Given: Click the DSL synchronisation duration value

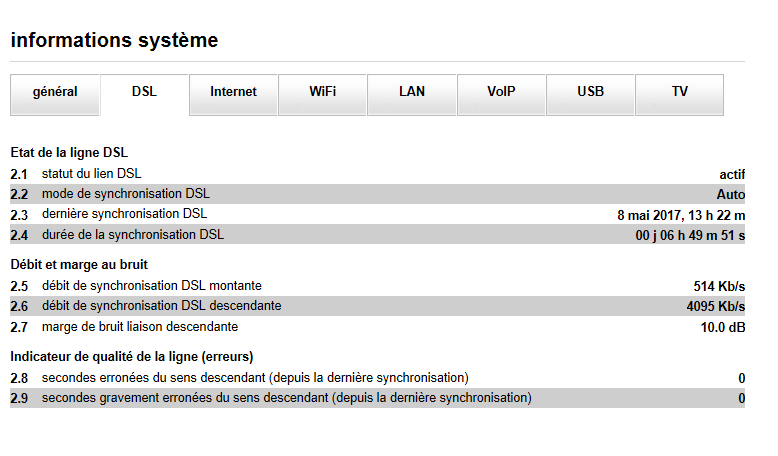Looking at the screenshot, I should 690,235.
